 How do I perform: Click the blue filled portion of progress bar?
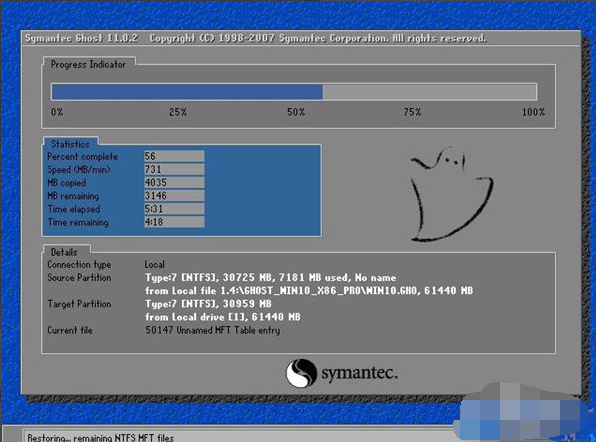point(187,92)
